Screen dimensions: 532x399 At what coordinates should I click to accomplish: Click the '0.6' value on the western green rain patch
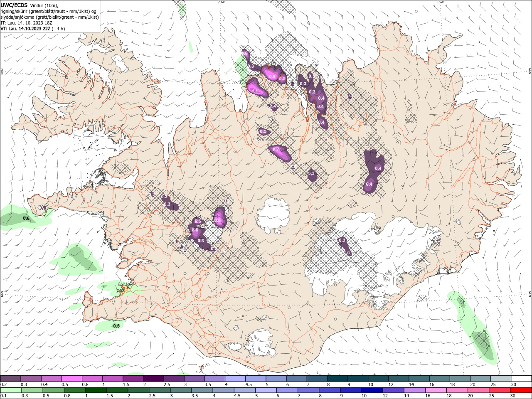(26, 218)
